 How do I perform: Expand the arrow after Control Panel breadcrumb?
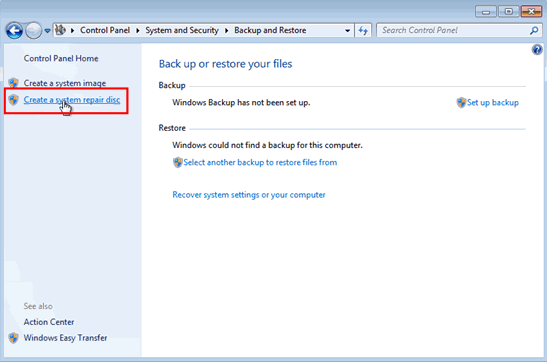coord(138,31)
